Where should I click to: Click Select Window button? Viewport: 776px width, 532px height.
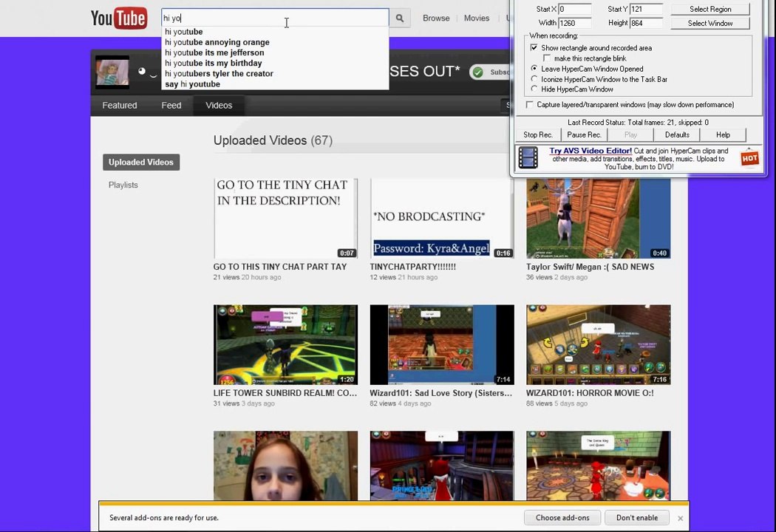pyautogui.click(x=710, y=23)
